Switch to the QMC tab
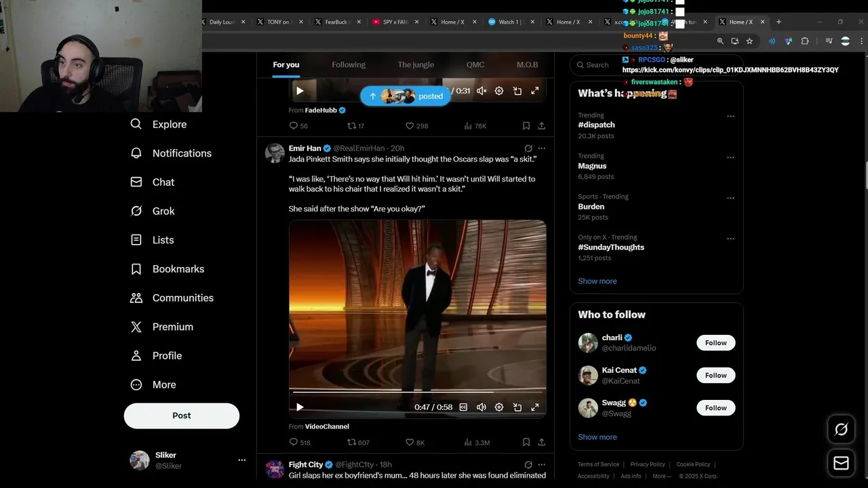 [475, 65]
